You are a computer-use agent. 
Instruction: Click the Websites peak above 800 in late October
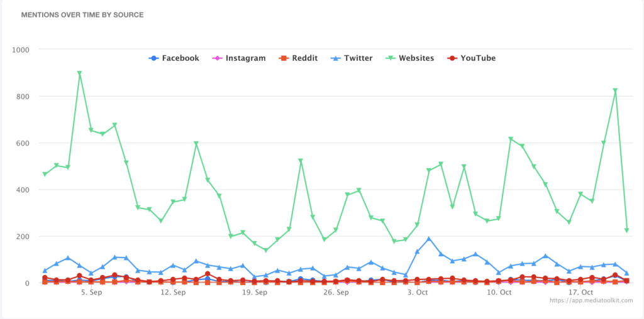(x=615, y=91)
